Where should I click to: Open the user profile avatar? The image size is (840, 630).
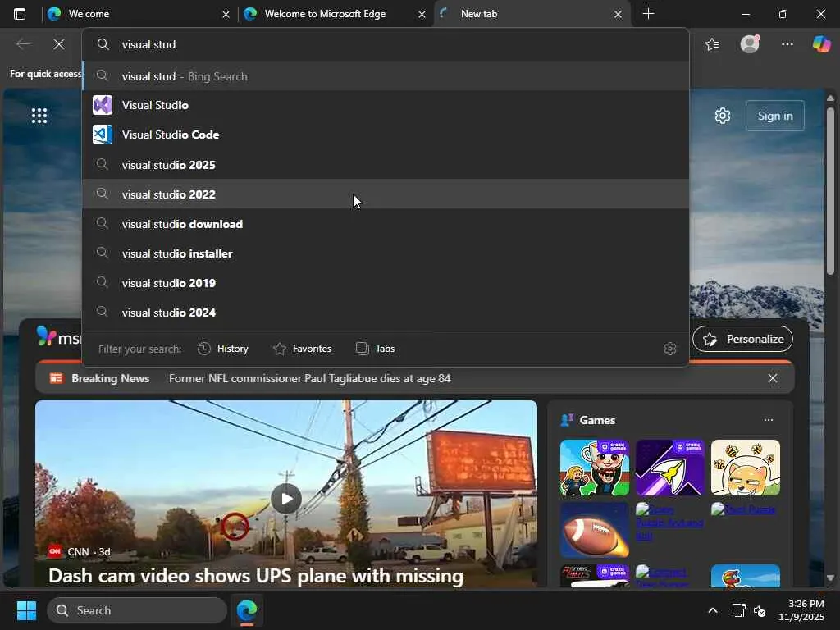point(750,44)
